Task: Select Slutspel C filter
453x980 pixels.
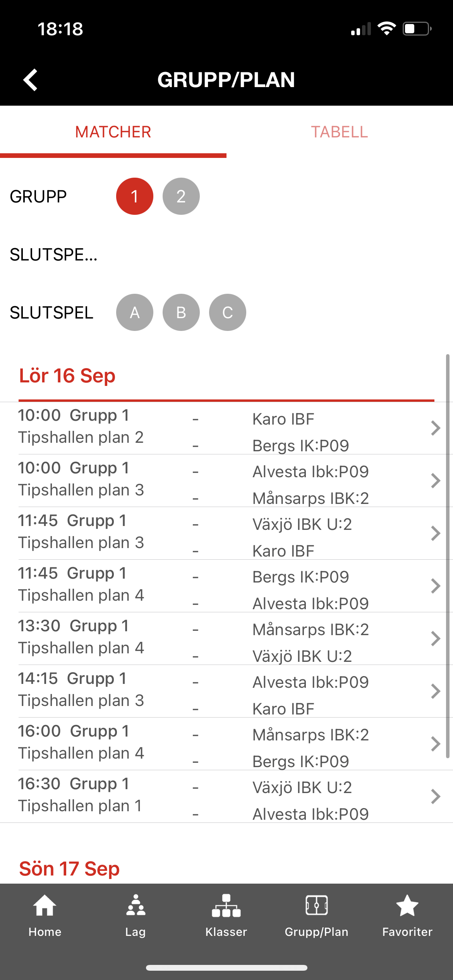Action: tap(228, 312)
